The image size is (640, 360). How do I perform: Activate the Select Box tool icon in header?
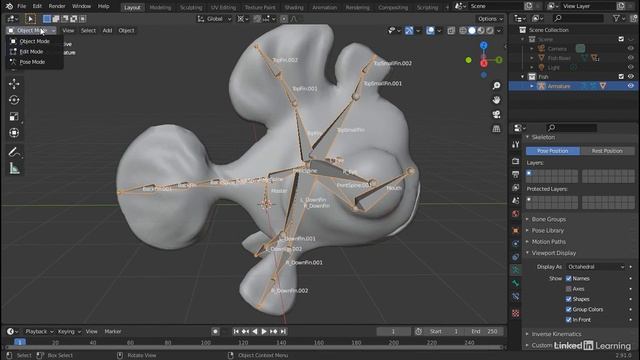point(47,19)
